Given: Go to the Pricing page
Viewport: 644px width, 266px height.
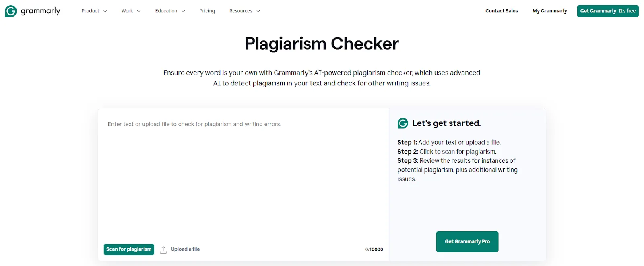Looking at the screenshot, I should coord(207,11).
